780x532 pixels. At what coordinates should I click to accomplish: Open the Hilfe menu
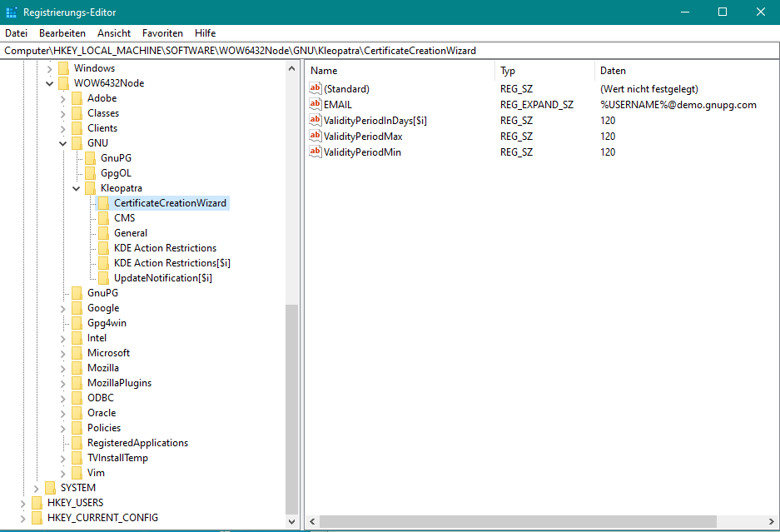205,33
